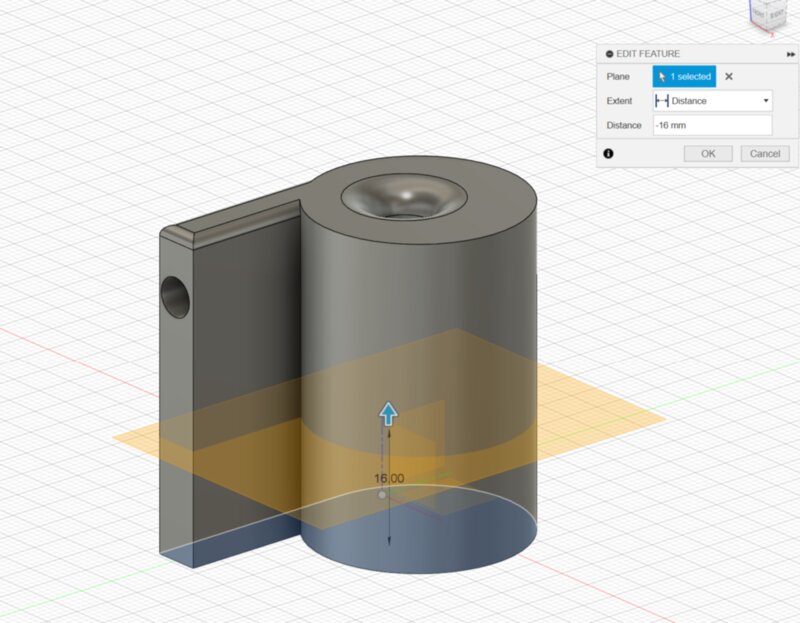Image resolution: width=800 pixels, height=623 pixels.
Task: Click the '1 selected' Plane selector
Action: (x=684, y=77)
